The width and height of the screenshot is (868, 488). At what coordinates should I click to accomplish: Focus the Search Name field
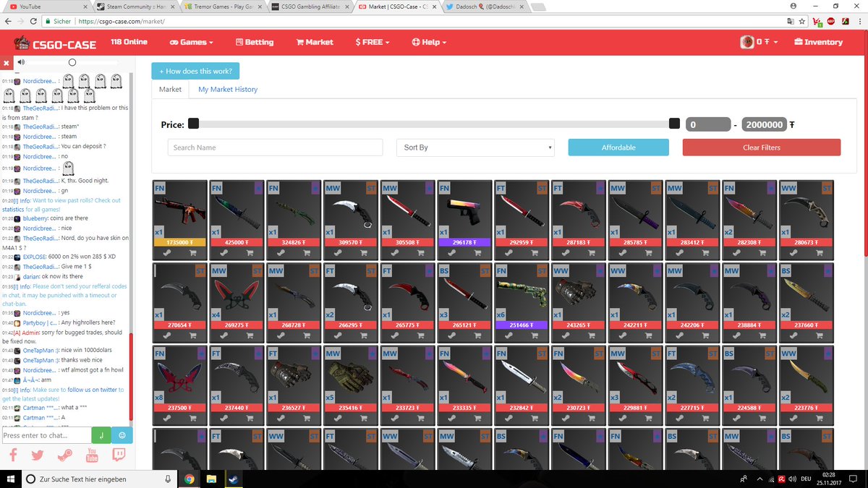click(x=275, y=147)
